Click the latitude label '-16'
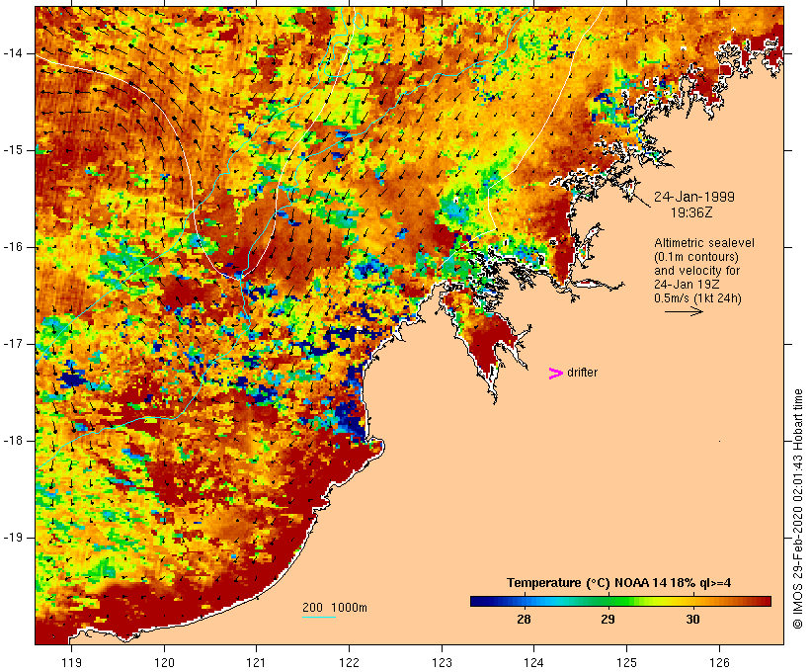This screenshot has width=810, height=672. coord(13,247)
